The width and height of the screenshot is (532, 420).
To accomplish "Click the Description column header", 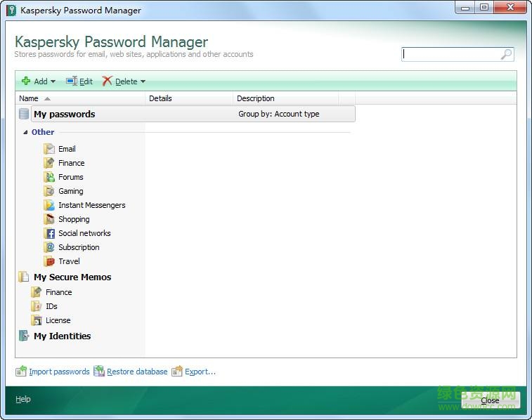I will (286, 98).
